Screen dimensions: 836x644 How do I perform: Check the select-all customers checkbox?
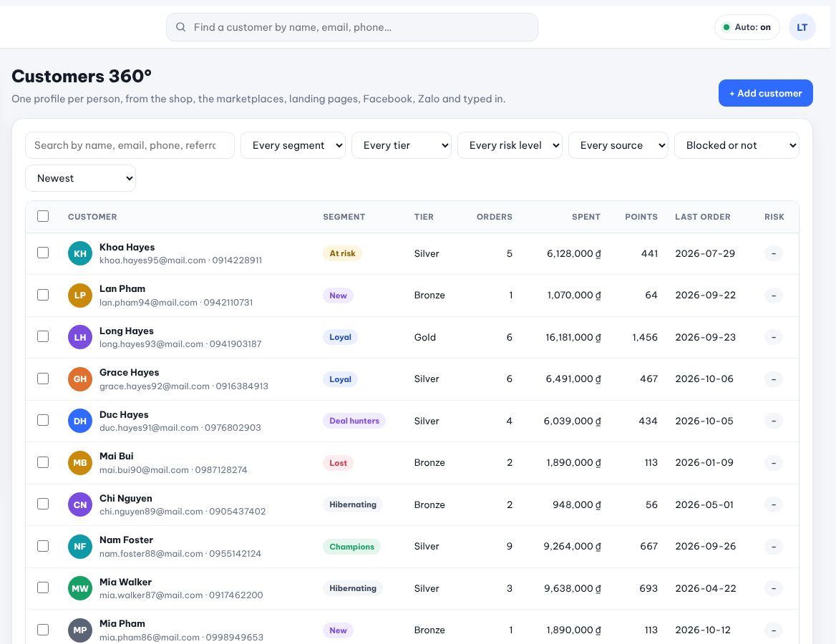coord(43,216)
